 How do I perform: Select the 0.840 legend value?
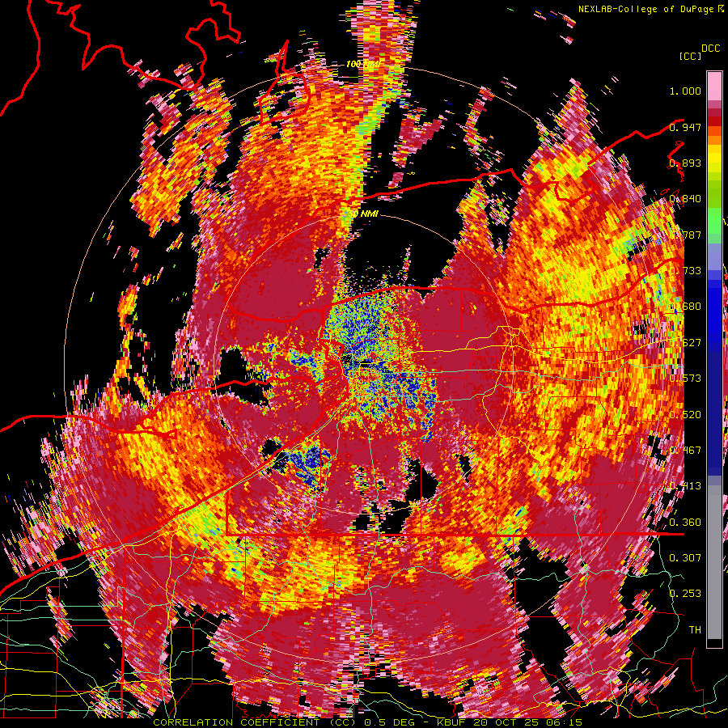tap(685, 199)
